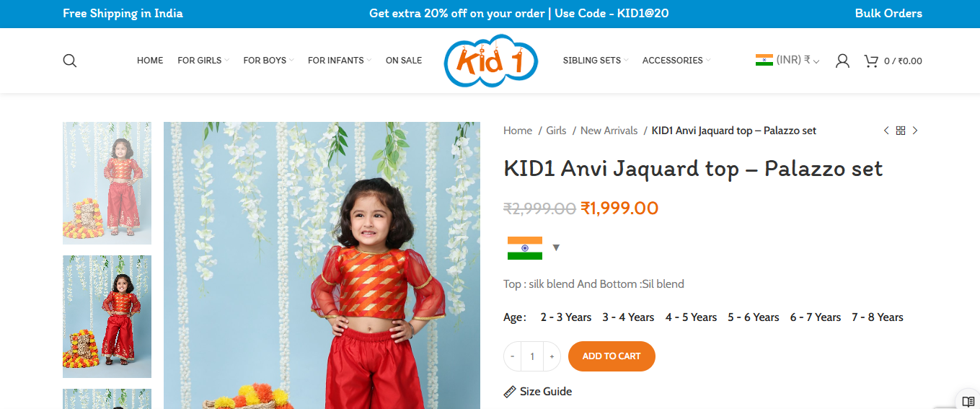
Task: Select the second product thumbnail image
Action: click(x=107, y=317)
